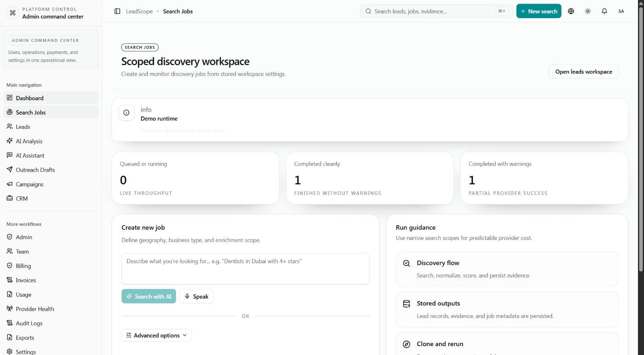Image resolution: width=644 pixels, height=355 pixels.
Task: Click the globe language icon
Action: (571, 11)
